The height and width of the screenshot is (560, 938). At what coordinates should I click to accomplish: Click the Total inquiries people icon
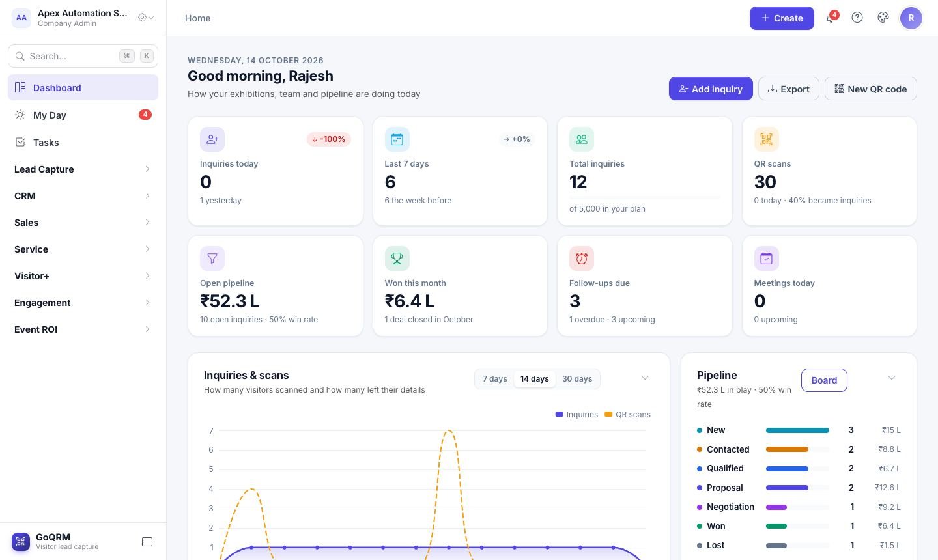pos(582,139)
